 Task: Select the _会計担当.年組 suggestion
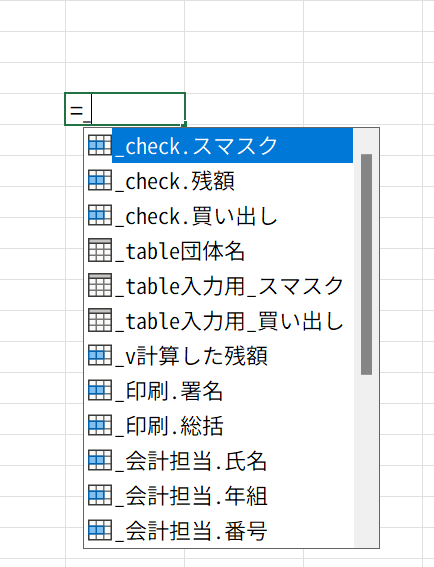point(219,495)
